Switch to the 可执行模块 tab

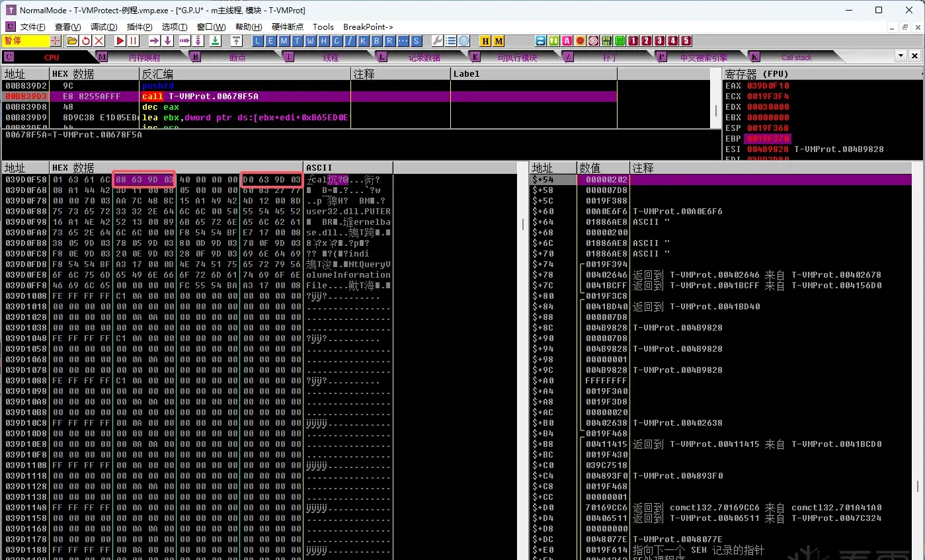pos(518,58)
